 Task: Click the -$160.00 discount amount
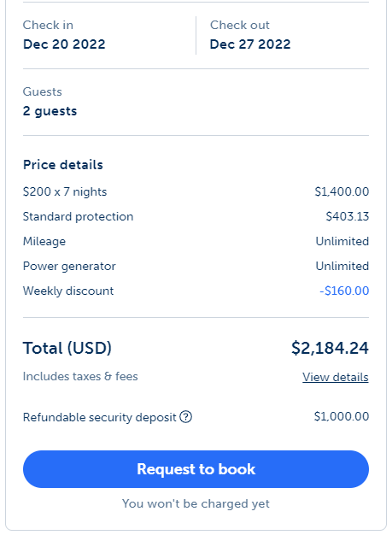click(x=344, y=291)
